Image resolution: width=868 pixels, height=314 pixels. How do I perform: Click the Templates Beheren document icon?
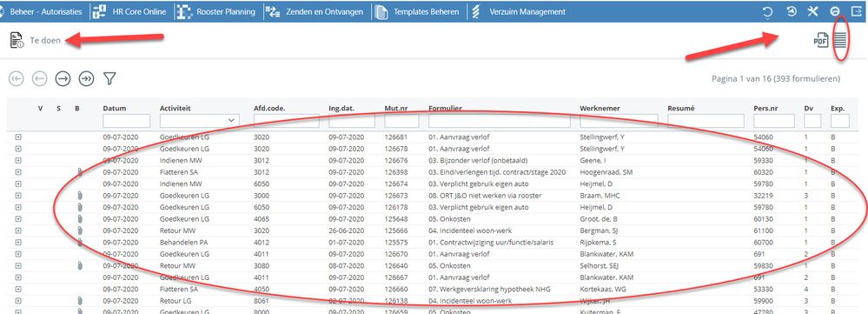click(x=381, y=11)
